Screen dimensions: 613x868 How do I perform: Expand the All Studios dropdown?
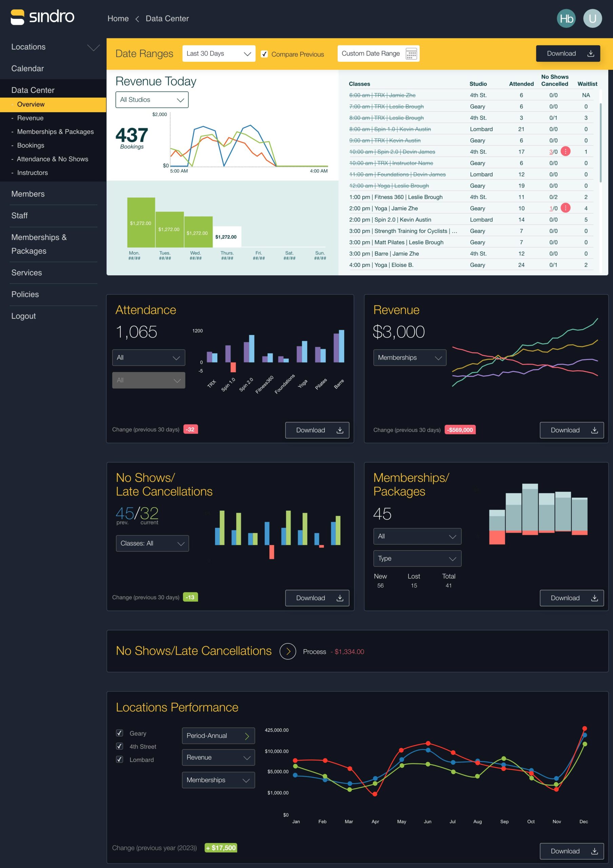(152, 100)
